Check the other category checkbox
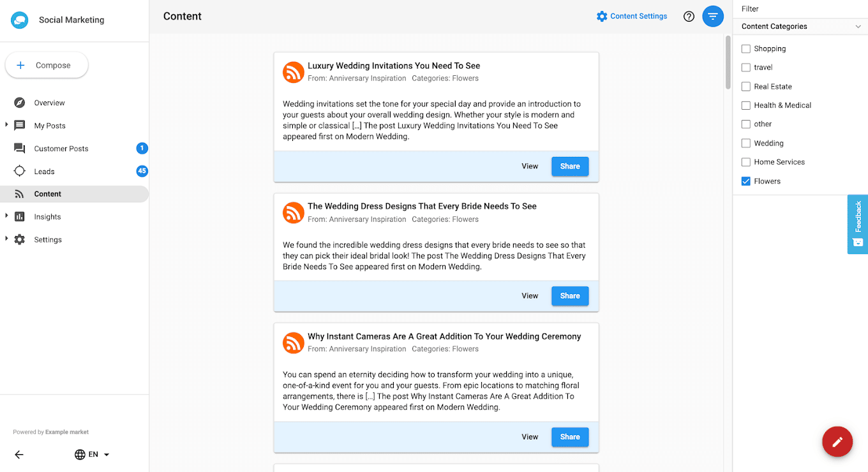 point(745,124)
